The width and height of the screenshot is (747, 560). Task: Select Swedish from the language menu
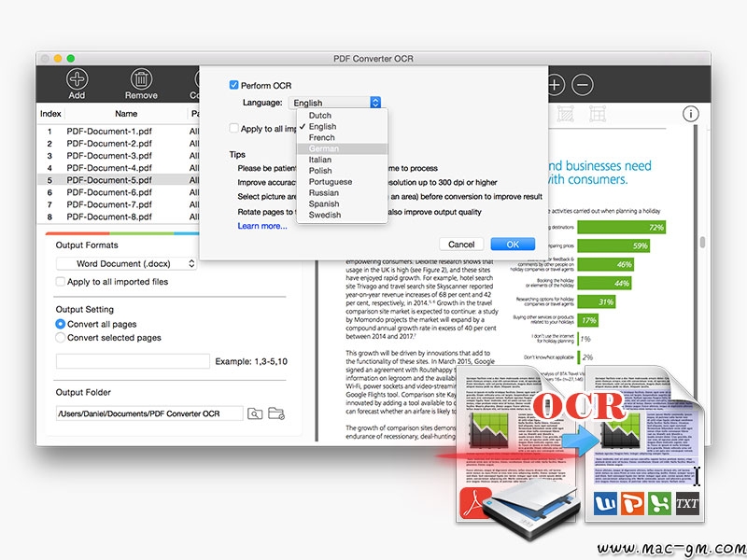coord(342,215)
